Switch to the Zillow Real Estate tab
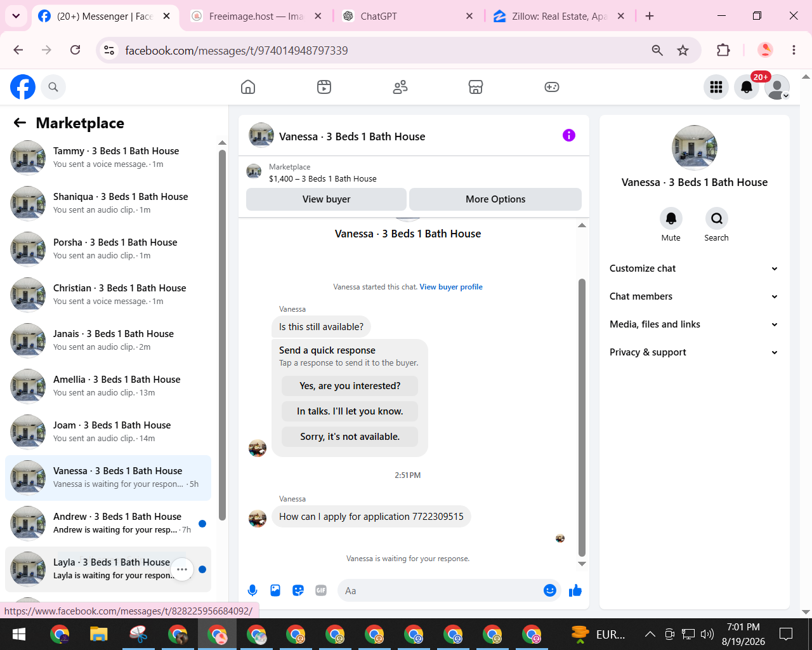The height and width of the screenshot is (650, 812). pos(559,17)
